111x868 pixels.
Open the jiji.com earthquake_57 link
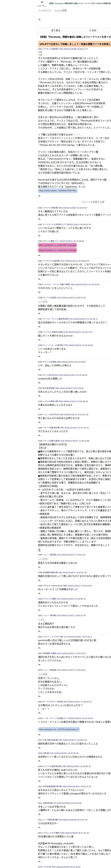[59, 730]
